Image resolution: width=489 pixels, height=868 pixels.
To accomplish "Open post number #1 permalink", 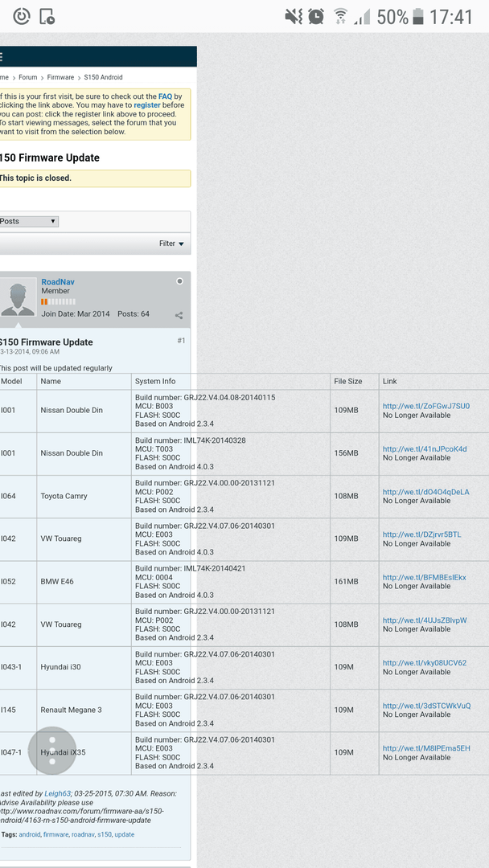I will click(x=181, y=341).
